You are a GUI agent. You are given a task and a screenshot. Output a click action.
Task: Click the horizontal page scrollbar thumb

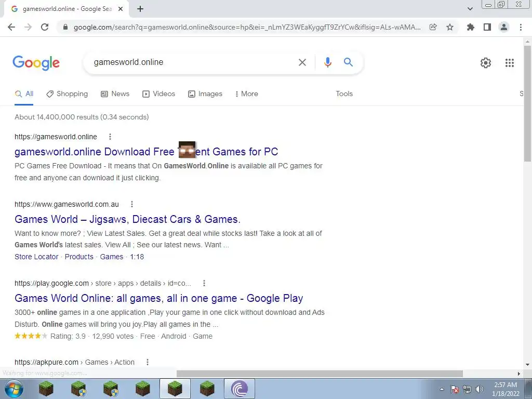click(x=320, y=374)
